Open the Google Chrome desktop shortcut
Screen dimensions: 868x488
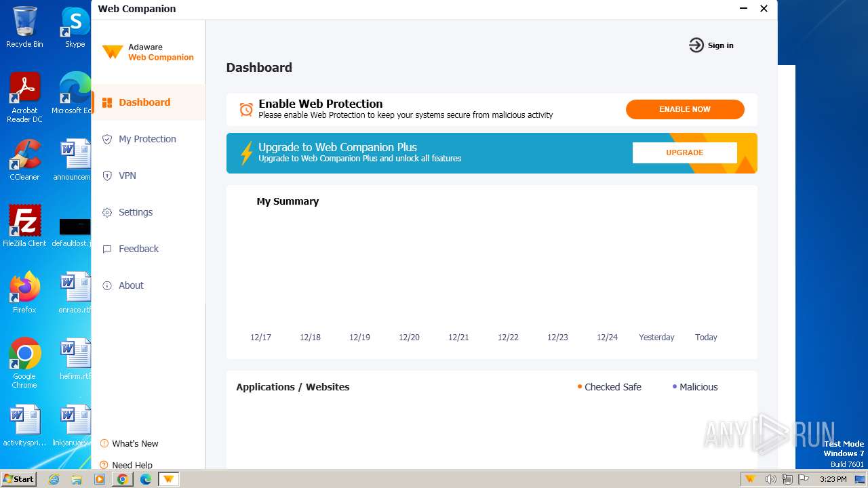pyautogui.click(x=24, y=363)
